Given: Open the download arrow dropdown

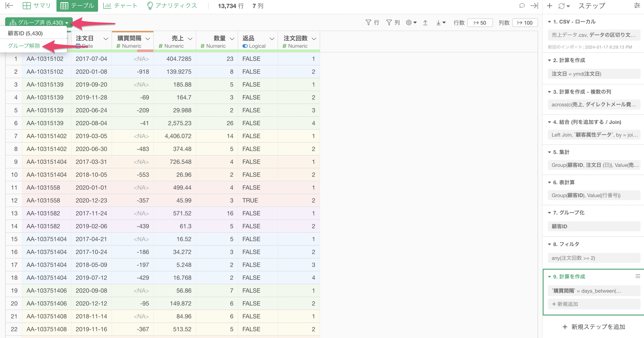Looking at the screenshot, I should tap(441, 23).
